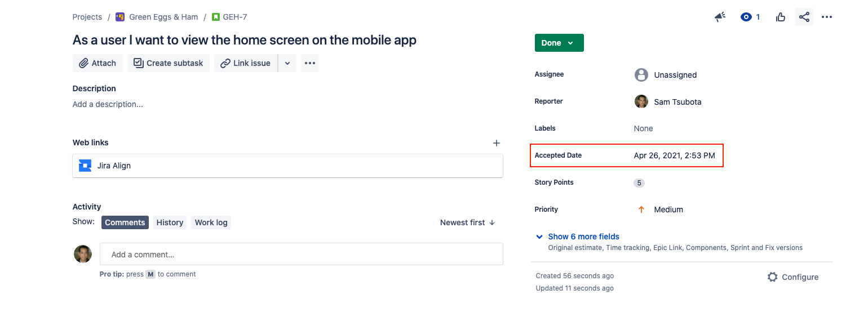The height and width of the screenshot is (321, 868).
Task: Click the Medium priority text
Action: click(x=668, y=209)
